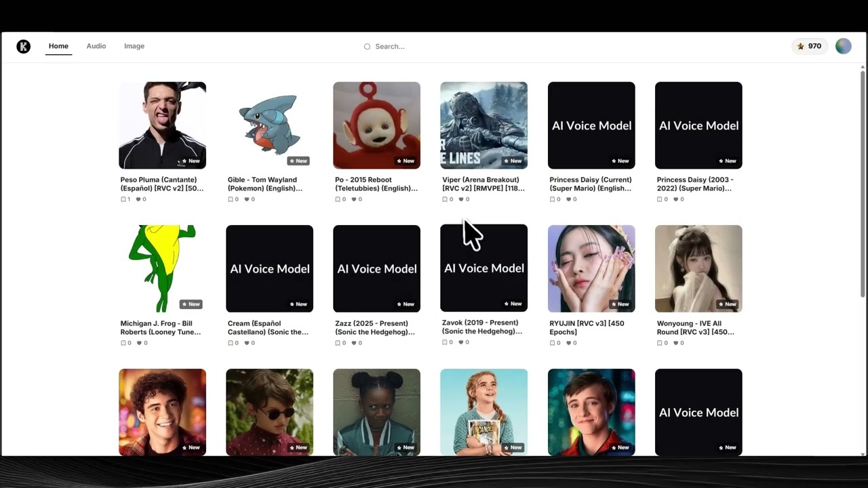
Task: Like the Zazz Sonic model
Action: click(354, 343)
